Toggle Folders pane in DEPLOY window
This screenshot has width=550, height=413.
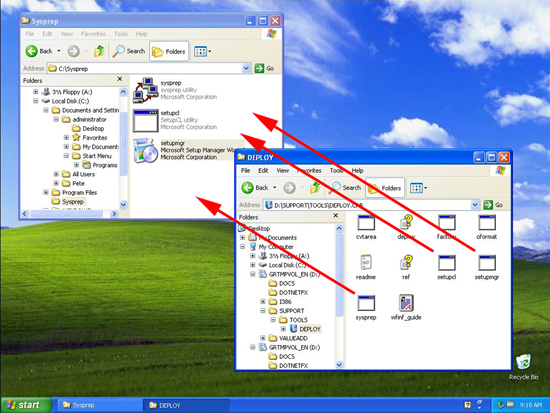point(385,188)
